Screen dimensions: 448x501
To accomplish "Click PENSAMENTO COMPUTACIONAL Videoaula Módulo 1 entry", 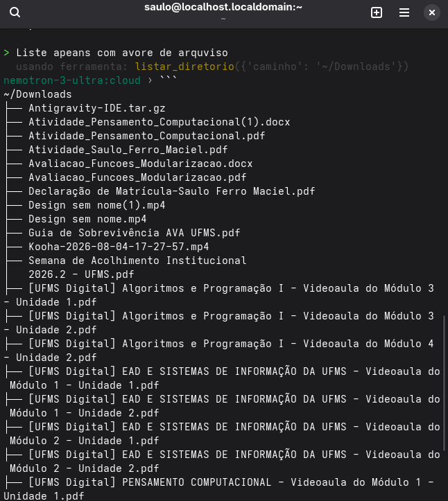I will (x=218, y=489).
